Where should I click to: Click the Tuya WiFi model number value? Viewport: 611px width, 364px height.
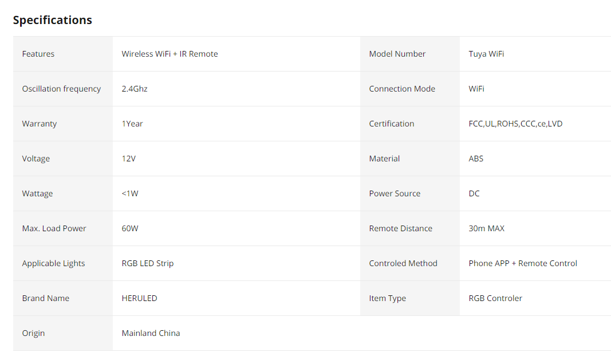coord(486,54)
